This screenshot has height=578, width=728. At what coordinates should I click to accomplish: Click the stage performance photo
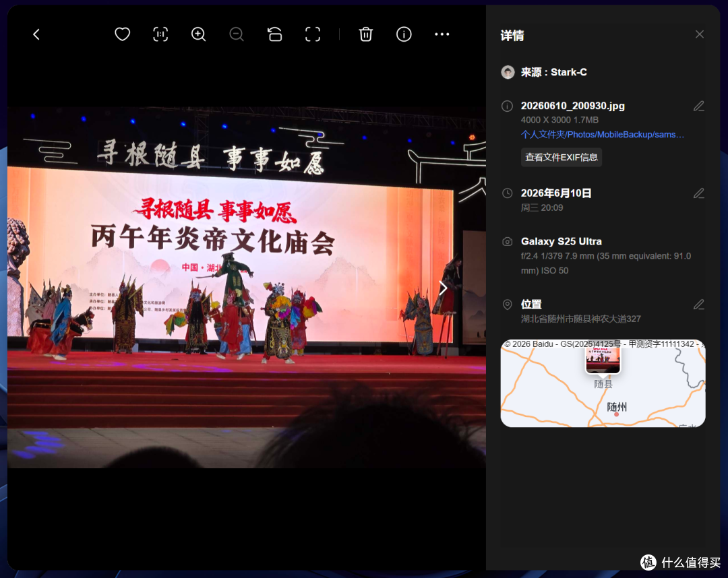[x=247, y=288]
